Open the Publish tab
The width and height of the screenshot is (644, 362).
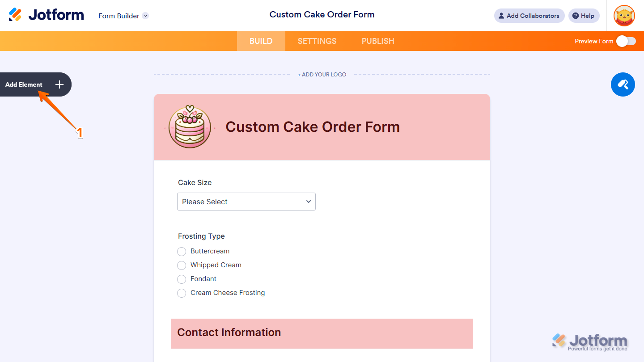point(378,41)
